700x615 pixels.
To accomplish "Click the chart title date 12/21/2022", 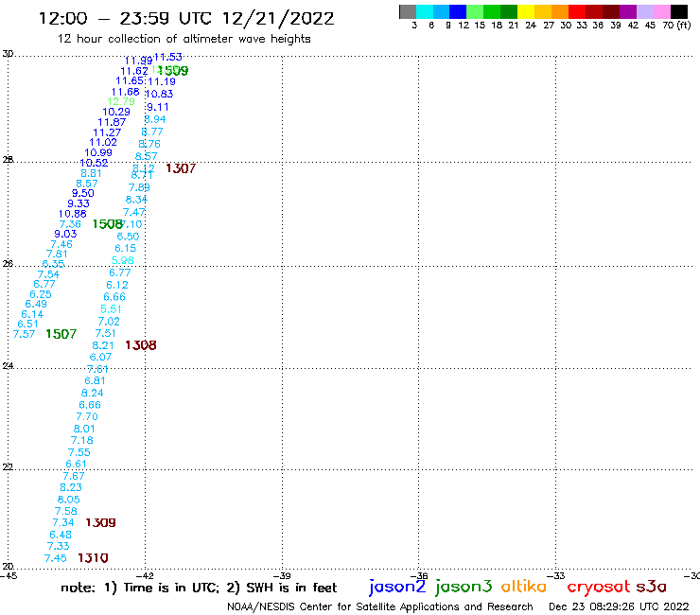I will (278, 19).
